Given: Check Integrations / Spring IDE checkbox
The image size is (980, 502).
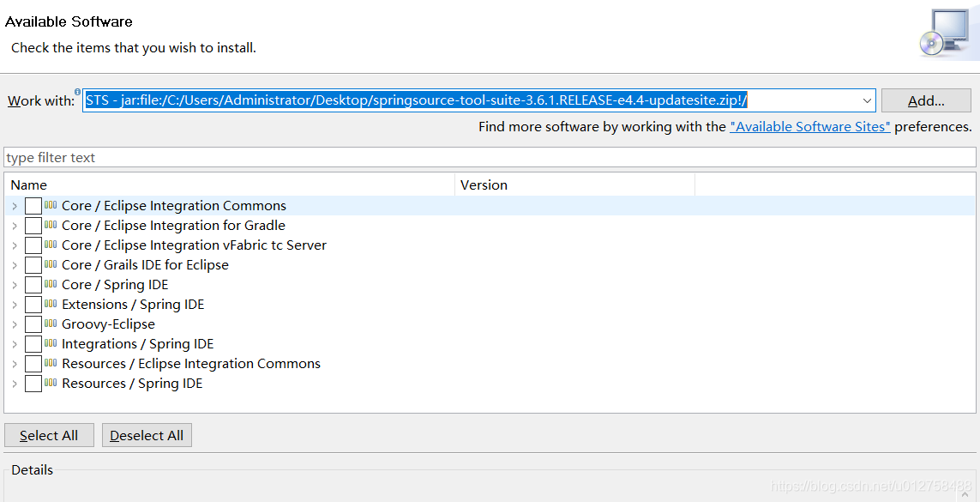Looking at the screenshot, I should pyautogui.click(x=33, y=344).
